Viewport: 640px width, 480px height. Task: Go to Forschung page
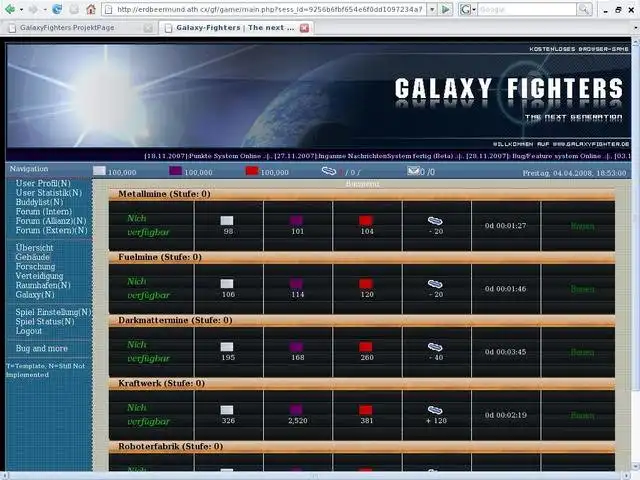tap(35, 267)
